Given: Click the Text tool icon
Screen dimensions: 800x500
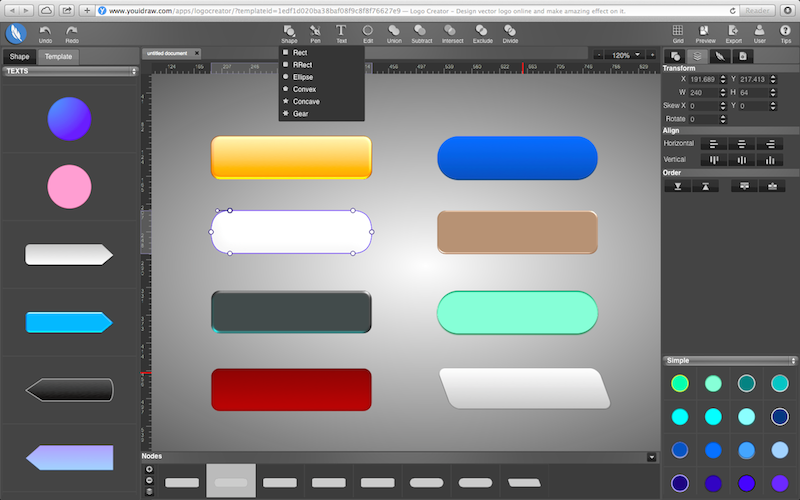Looking at the screenshot, I should pos(341,33).
